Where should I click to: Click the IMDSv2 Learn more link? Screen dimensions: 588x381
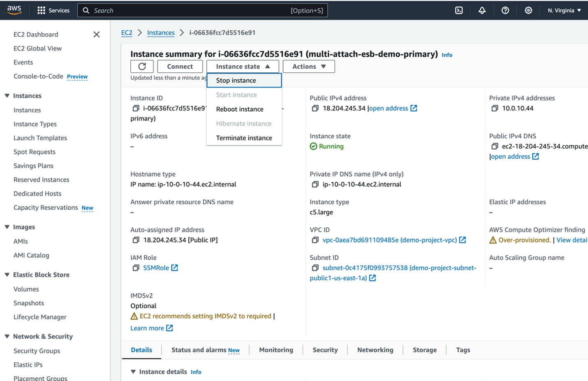click(x=151, y=328)
